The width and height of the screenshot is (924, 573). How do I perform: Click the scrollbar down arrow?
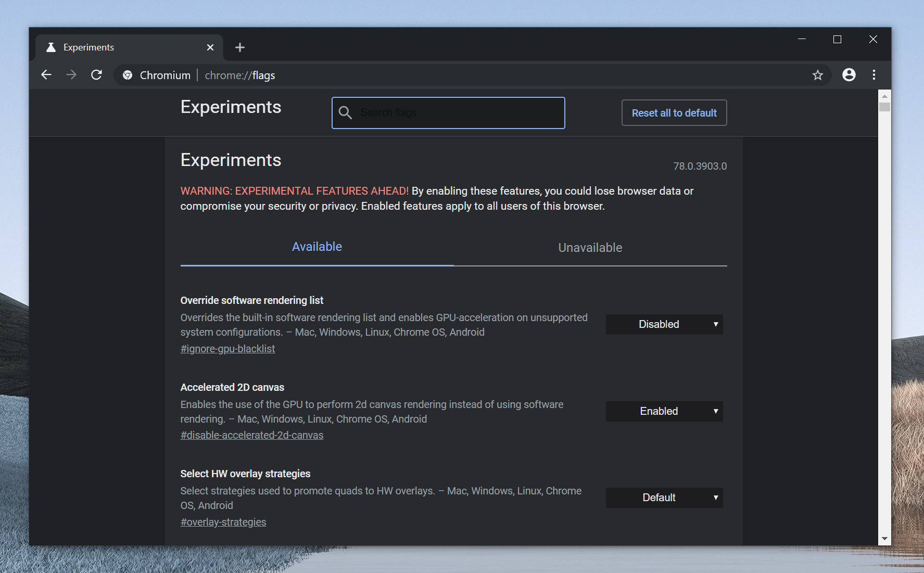884,539
